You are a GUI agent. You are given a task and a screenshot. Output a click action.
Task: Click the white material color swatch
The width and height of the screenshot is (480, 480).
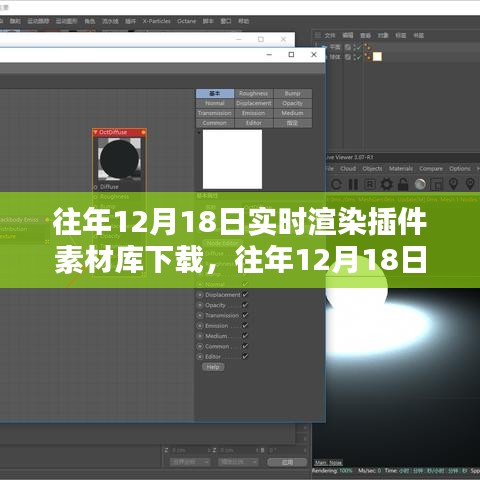pos(232,159)
